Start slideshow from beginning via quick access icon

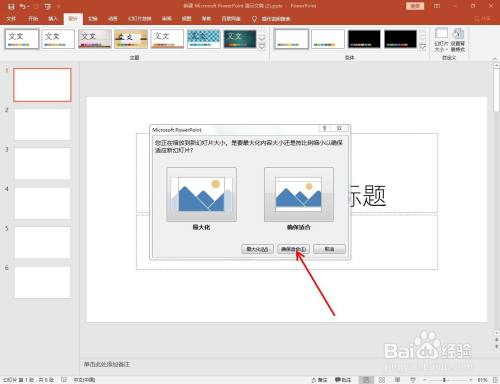tap(48, 6)
